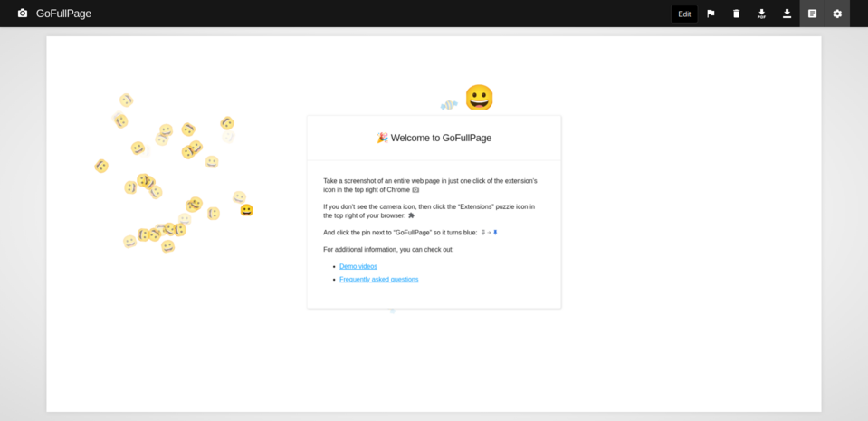
Task: Open the files list icon in the toolbar
Action: (x=812, y=14)
